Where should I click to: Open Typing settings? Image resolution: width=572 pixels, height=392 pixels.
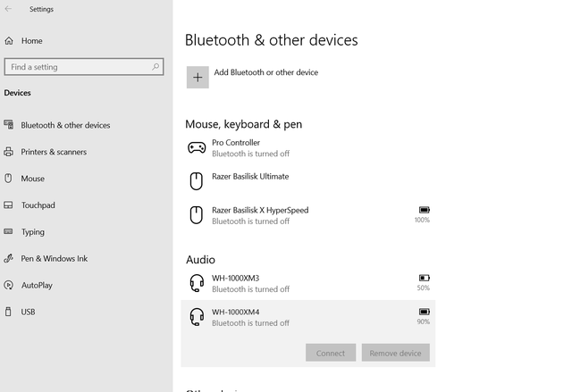pyautogui.click(x=33, y=232)
